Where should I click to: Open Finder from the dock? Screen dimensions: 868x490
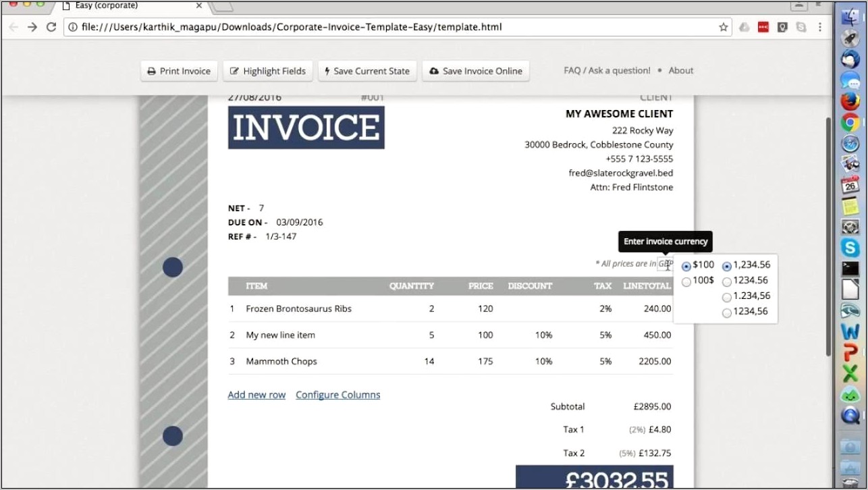click(x=850, y=17)
